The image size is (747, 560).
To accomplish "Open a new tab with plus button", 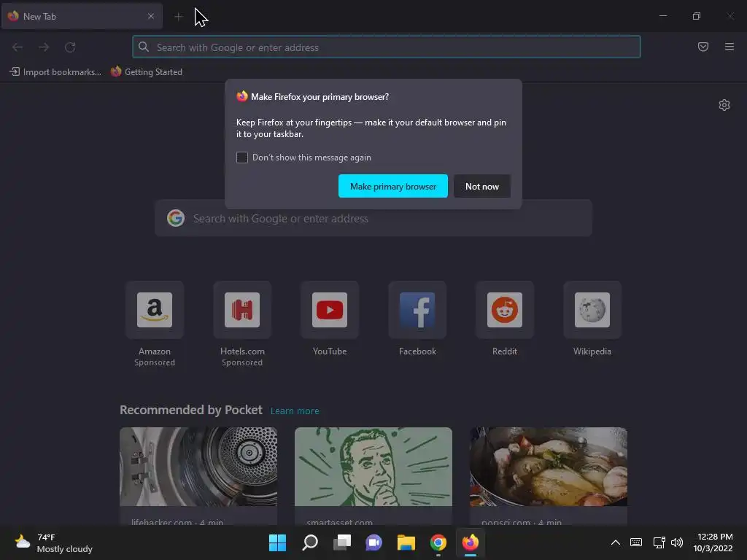I will 178,17.
